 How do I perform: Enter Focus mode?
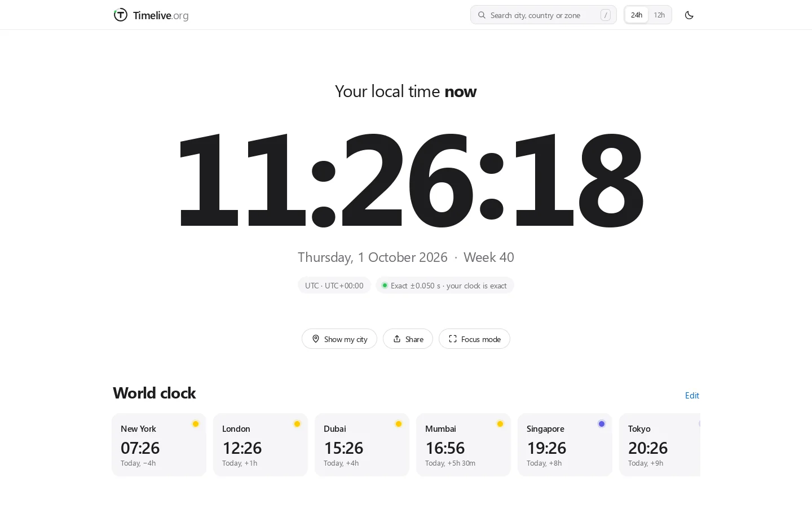[474, 339]
